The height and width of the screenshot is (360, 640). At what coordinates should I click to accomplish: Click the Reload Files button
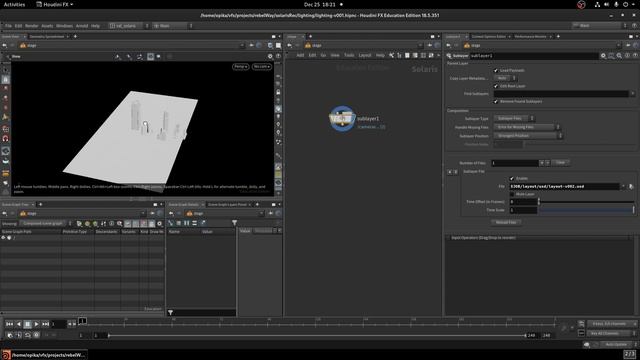coord(506,222)
